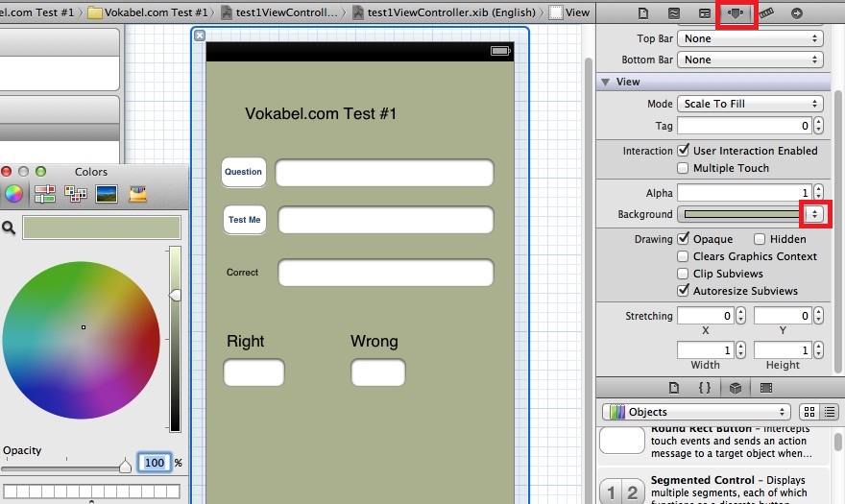This screenshot has height=504, width=845.
Task: Click the Background color well
Action: 741,214
